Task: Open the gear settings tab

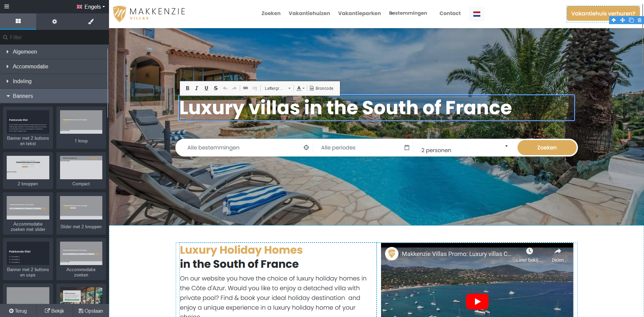Action: pos(54,21)
